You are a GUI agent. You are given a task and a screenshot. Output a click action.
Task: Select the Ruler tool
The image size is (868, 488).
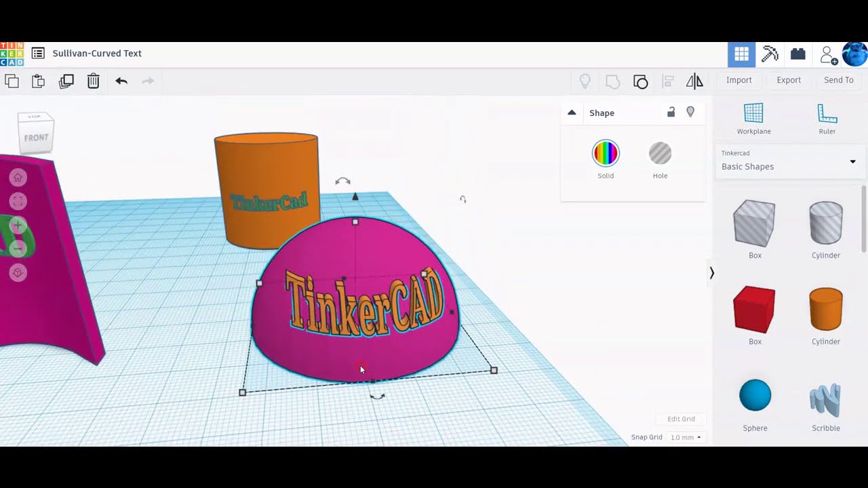[827, 119]
